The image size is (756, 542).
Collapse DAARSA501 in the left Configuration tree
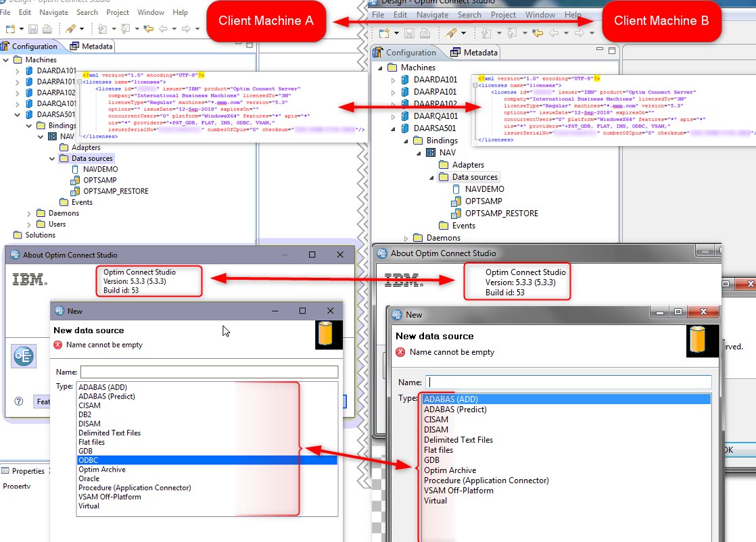tap(18, 115)
